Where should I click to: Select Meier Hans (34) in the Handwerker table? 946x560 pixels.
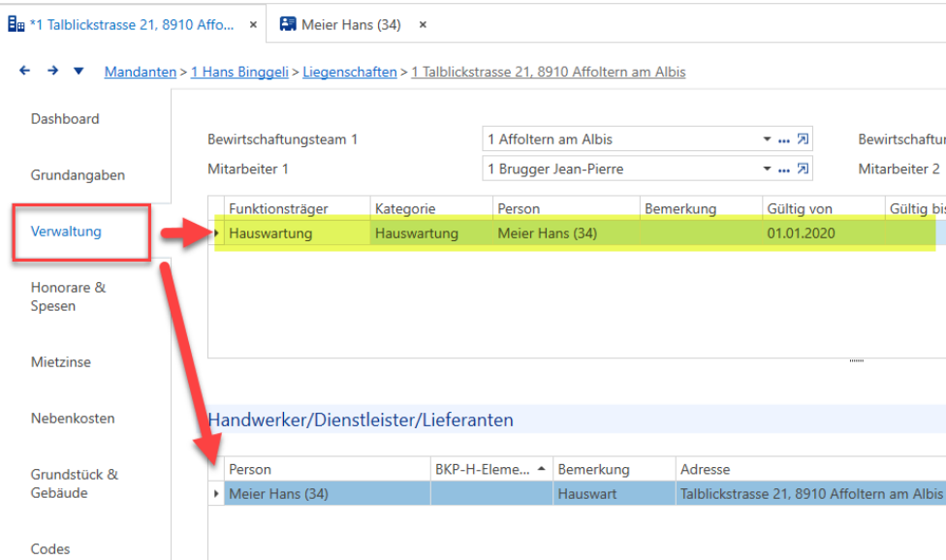click(327, 494)
